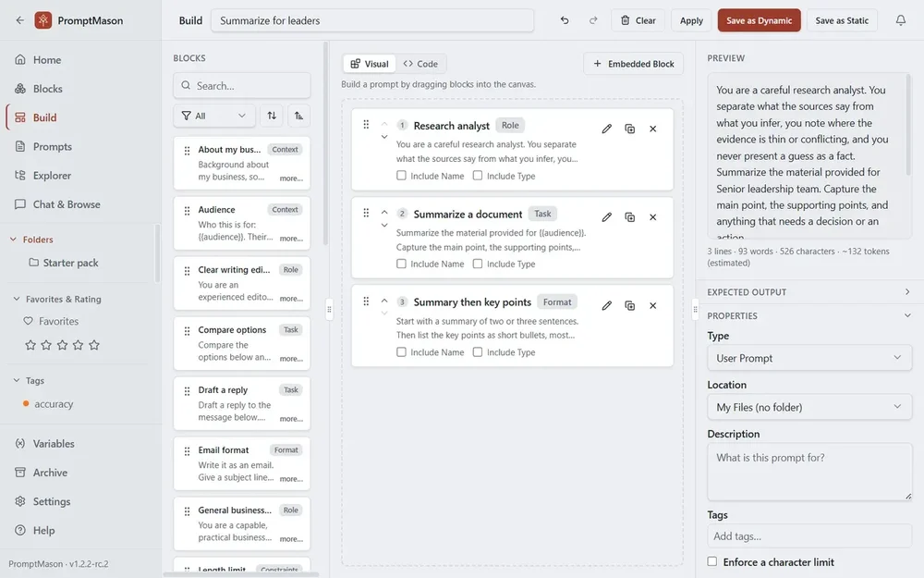The width and height of the screenshot is (924, 578).
Task: Click the block search field
Action: pos(241,85)
